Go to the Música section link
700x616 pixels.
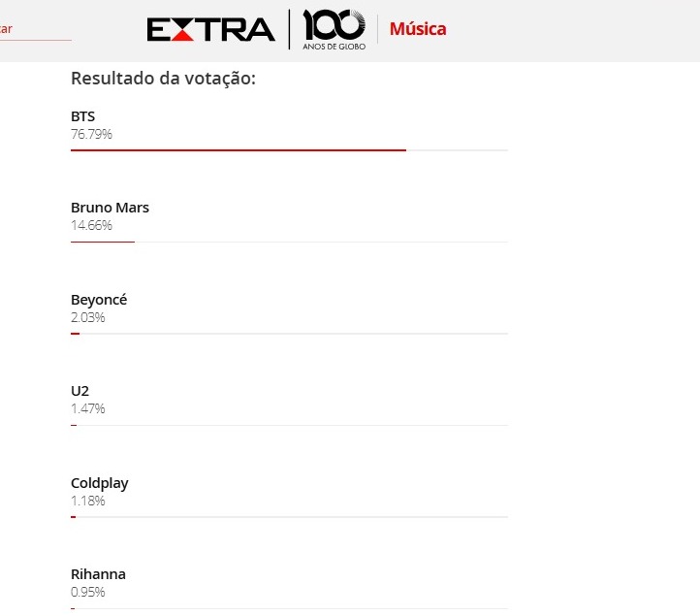pos(418,29)
